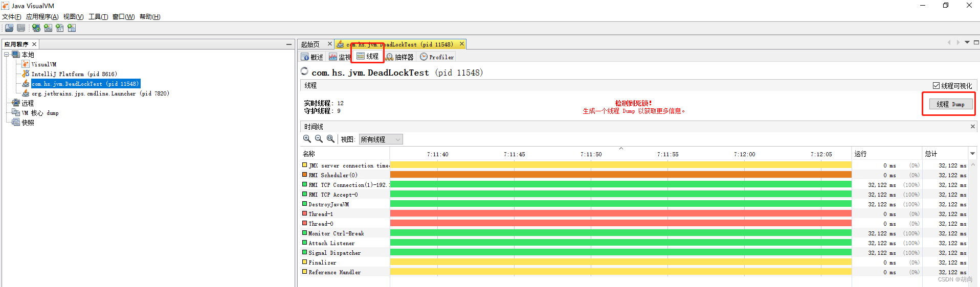Click the 线程 Dump button
The height and width of the screenshot is (287, 980).
coord(950,104)
